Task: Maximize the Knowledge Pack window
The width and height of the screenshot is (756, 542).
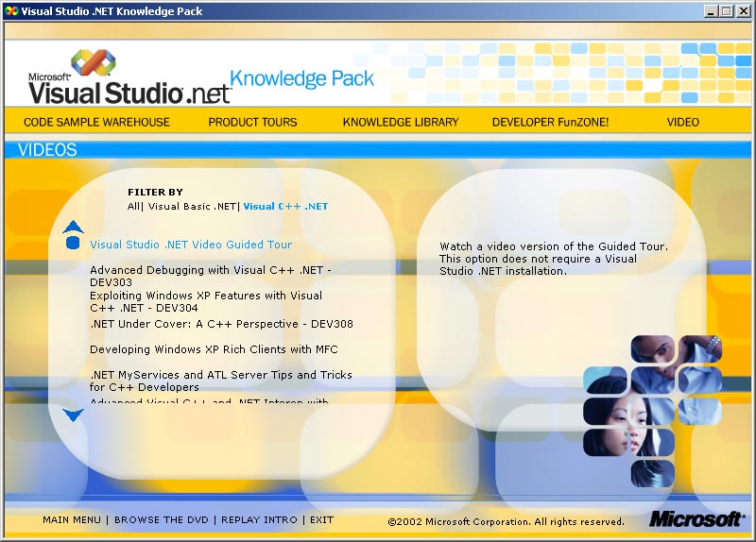Action: point(726,11)
